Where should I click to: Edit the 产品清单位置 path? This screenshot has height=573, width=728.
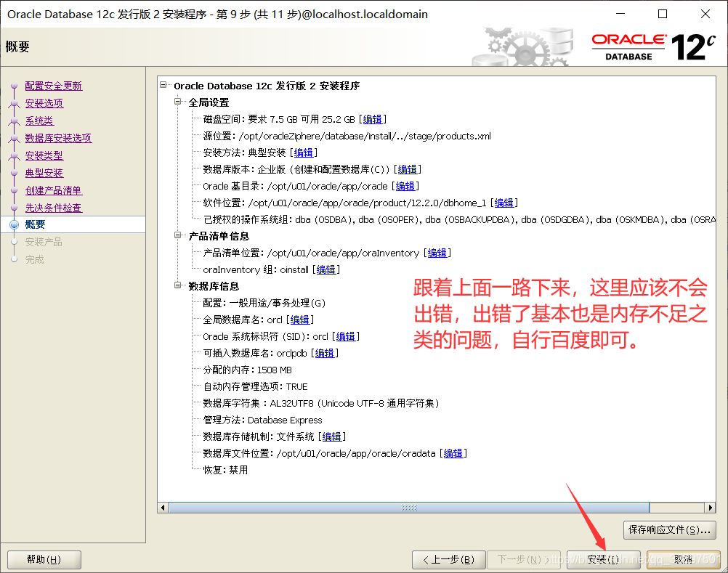coord(437,253)
